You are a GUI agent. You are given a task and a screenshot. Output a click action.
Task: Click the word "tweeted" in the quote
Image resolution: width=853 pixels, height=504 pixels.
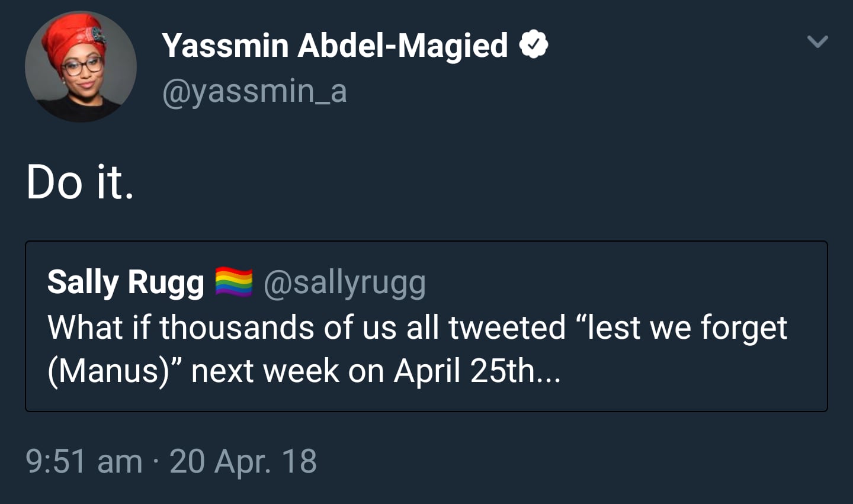click(507, 328)
